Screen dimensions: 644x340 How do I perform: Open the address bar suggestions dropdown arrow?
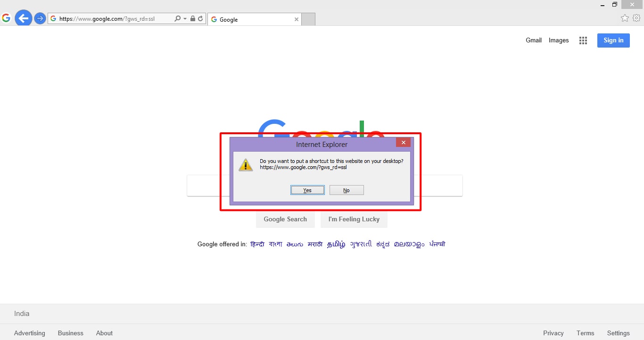click(x=184, y=19)
